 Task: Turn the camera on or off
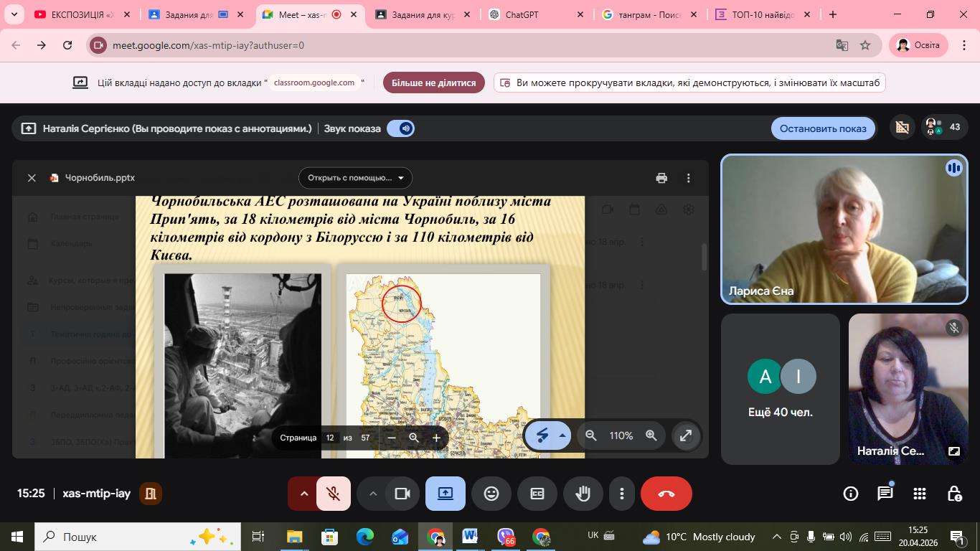pos(402,494)
